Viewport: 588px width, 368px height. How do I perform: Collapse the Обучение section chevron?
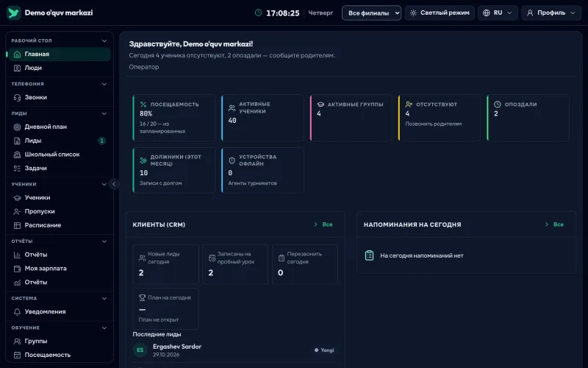(104, 328)
